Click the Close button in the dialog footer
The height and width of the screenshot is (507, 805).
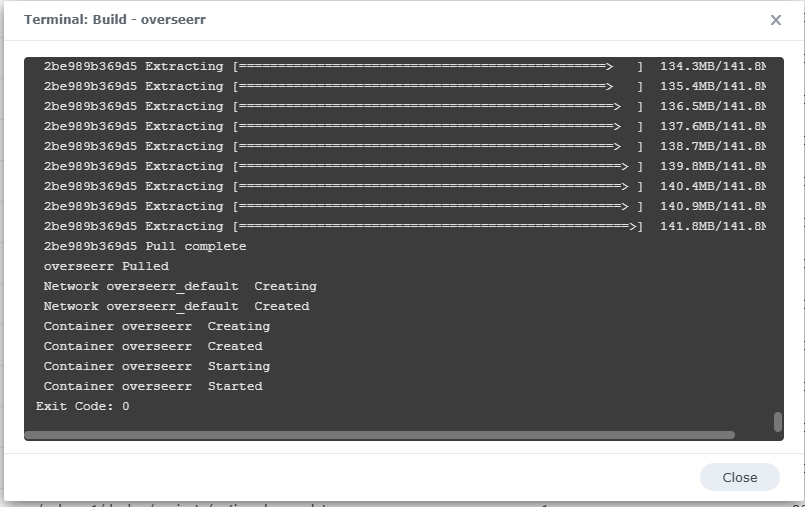coord(739,477)
